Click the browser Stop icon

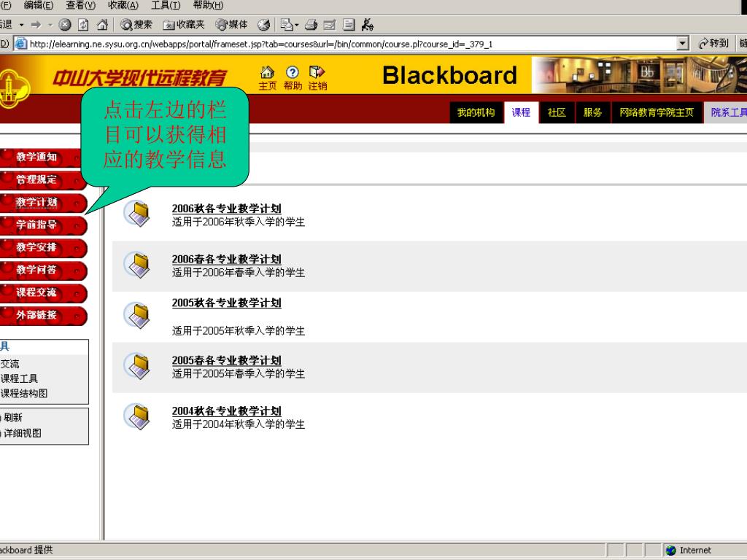click(65, 24)
